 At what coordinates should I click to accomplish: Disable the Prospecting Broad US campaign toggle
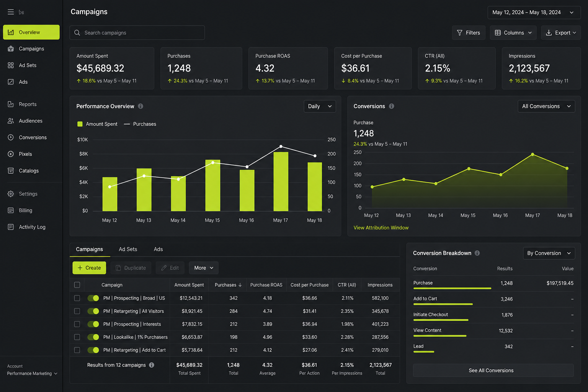coord(93,298)
